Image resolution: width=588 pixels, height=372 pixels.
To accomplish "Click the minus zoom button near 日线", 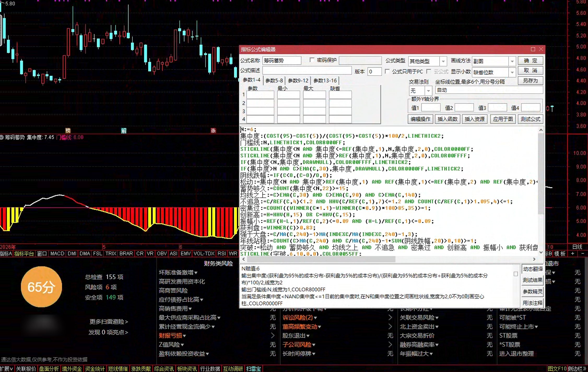I will pos(583,254).
